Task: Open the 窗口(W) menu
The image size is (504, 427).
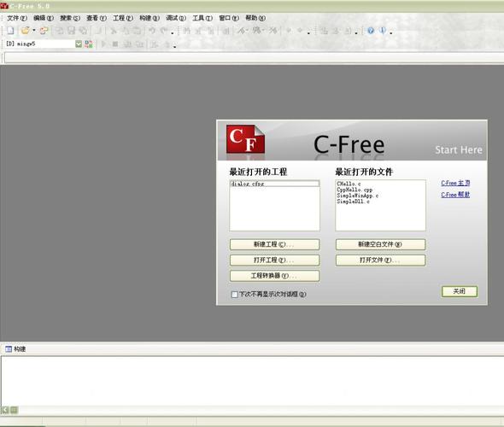Action: pyautogui.click(x=229, y=18)
